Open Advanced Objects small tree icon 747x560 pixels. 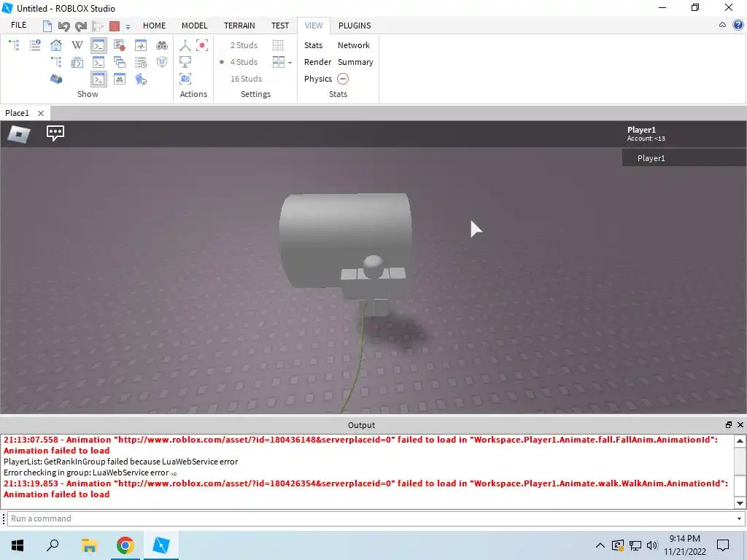point(56,62)
